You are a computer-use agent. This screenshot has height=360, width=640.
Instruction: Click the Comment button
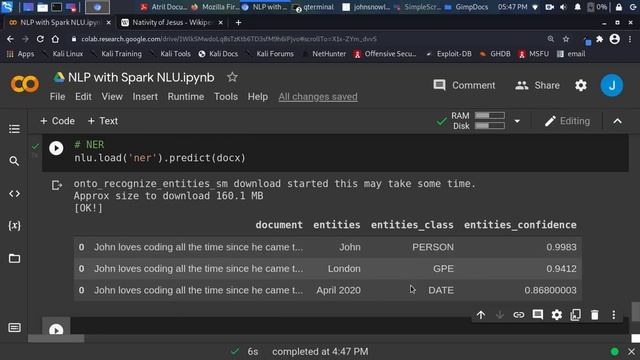tap(464, 85)
